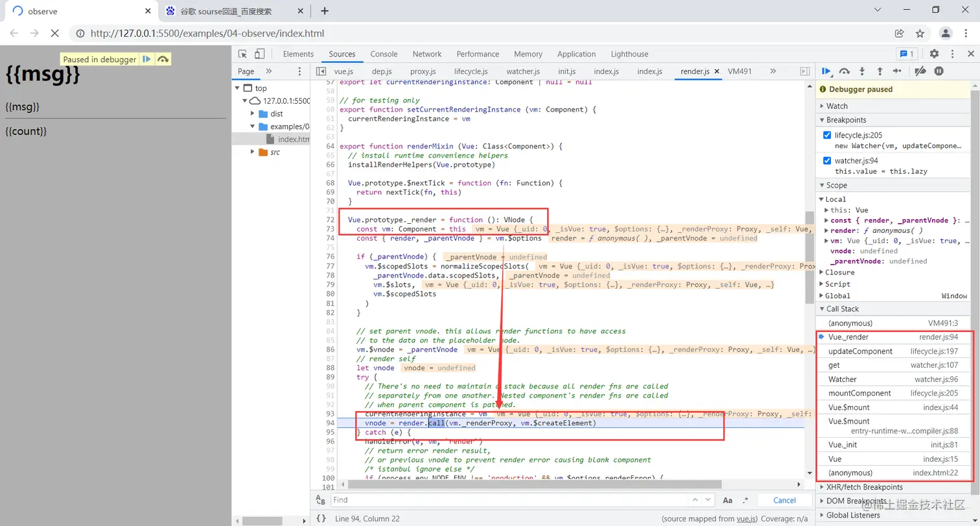Open the Chrome profile avatar
The height and width of the screenshot is (526, 980).
coord(946,33)
